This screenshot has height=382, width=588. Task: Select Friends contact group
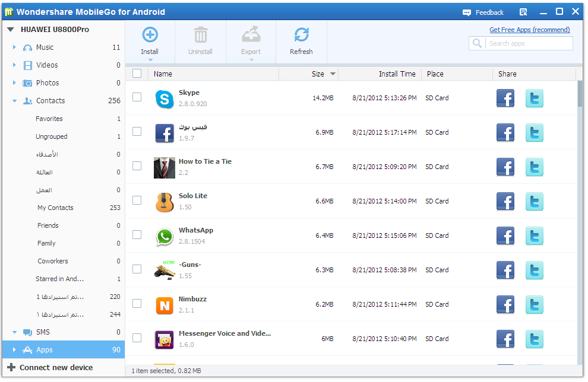(x=48, y=225)
